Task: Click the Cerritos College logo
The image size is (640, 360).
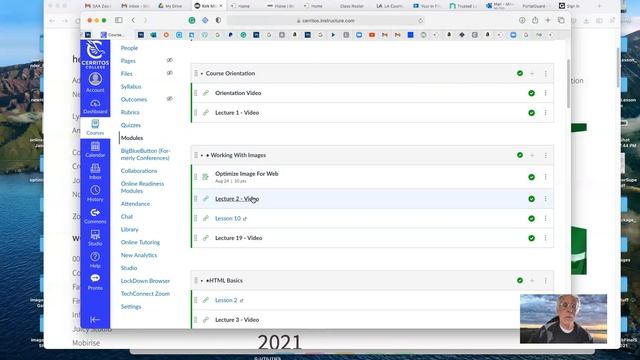Action: (95, 54)
